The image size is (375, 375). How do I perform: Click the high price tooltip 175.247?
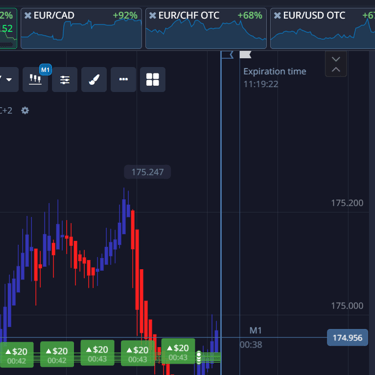tap(147, 172)
